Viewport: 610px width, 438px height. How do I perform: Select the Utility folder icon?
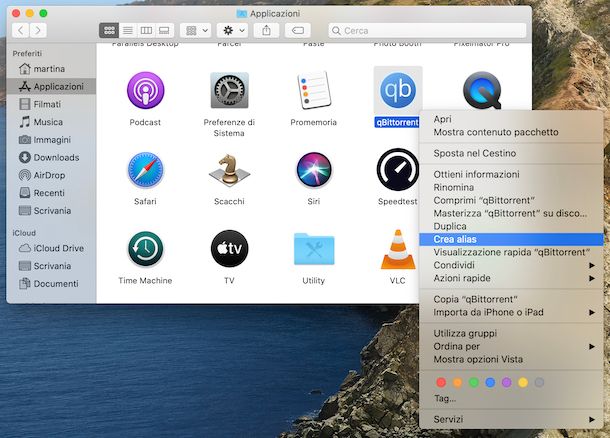pyautogui.click(x=314, y=249)
